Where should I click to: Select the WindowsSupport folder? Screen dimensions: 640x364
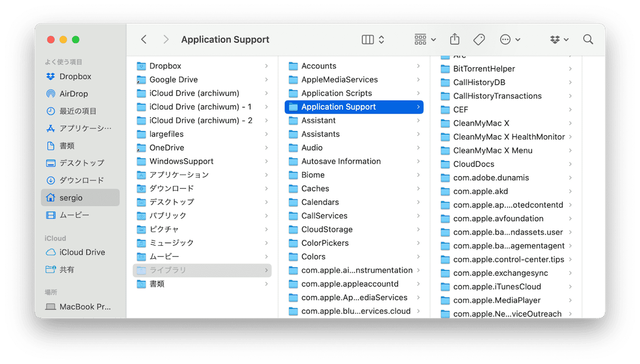coord(202,161)
